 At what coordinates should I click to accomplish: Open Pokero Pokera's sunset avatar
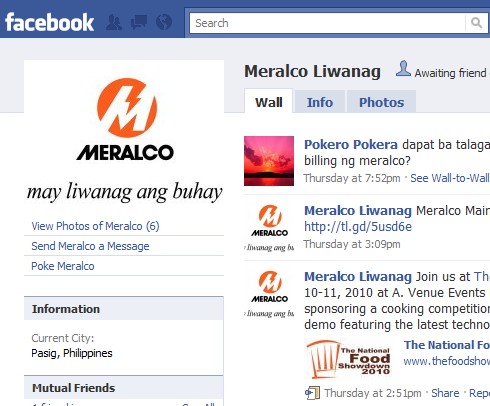click(x=269, y=161)
